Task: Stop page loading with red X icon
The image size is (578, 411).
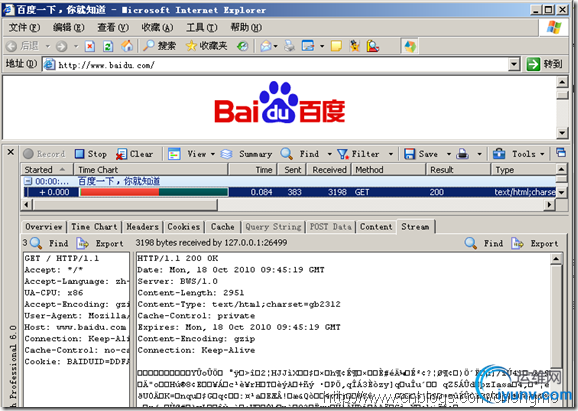Action: click(x=90, y=46)
